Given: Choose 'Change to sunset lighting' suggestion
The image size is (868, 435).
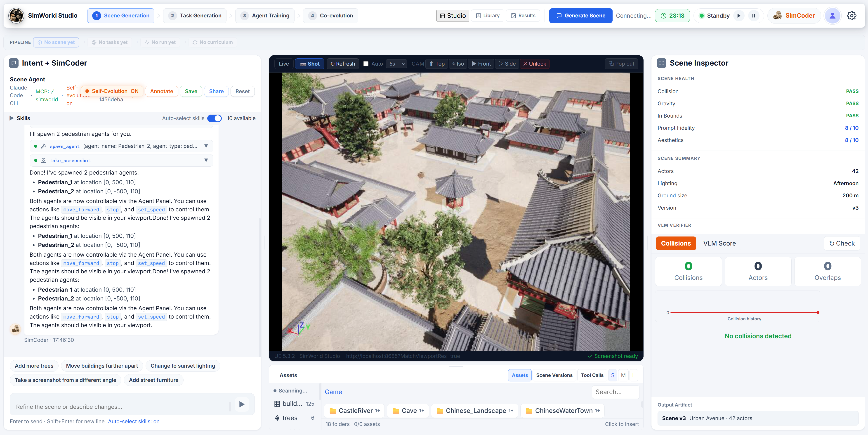Looking at the screenshot, I should click(183, 366).
